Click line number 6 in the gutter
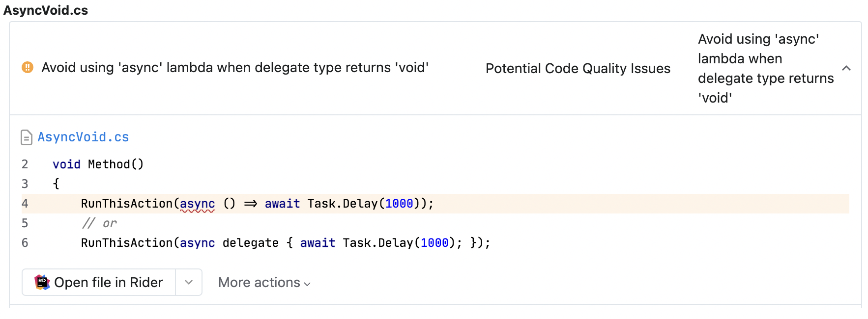868x319 pixels. tap(25, 243)
